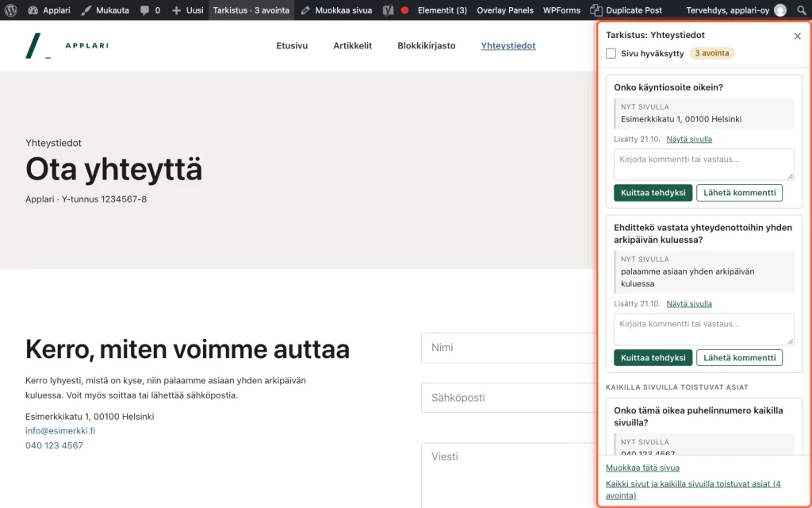
Task: Click the 'Tarkistus: Yhteystiedot' panel title
Action: click(x=655, y=35)
